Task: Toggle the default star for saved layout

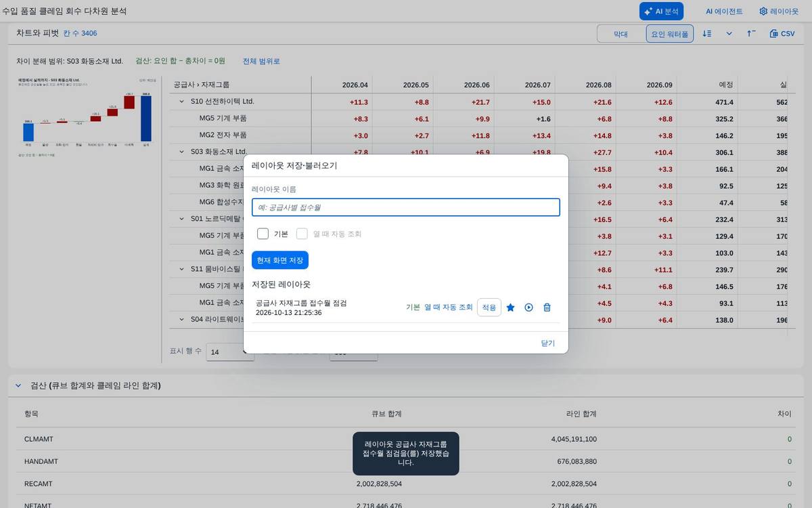Action: pyautogui.click(x=511, y=308)
